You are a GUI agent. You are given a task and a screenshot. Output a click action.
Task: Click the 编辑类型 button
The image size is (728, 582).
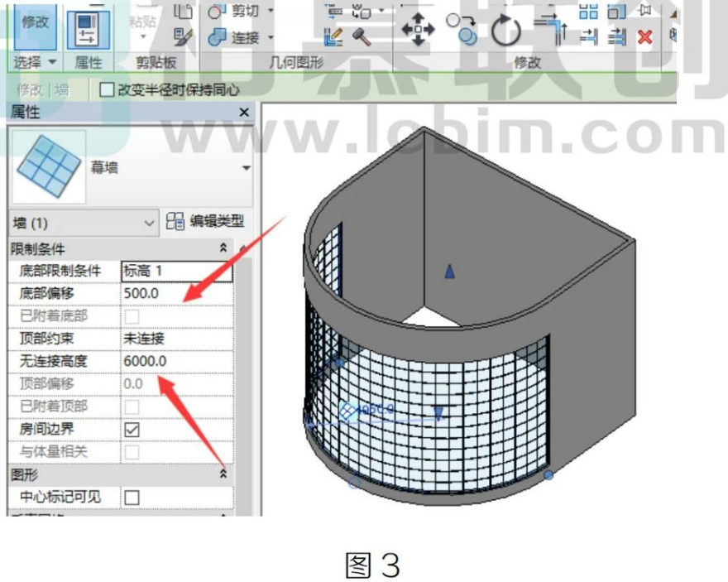[205, 222]
